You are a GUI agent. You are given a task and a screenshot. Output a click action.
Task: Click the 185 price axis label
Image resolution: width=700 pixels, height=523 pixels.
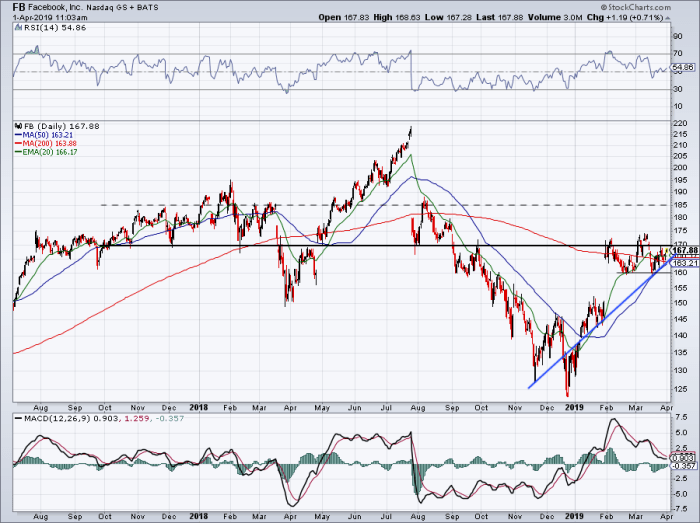[681, 205]
